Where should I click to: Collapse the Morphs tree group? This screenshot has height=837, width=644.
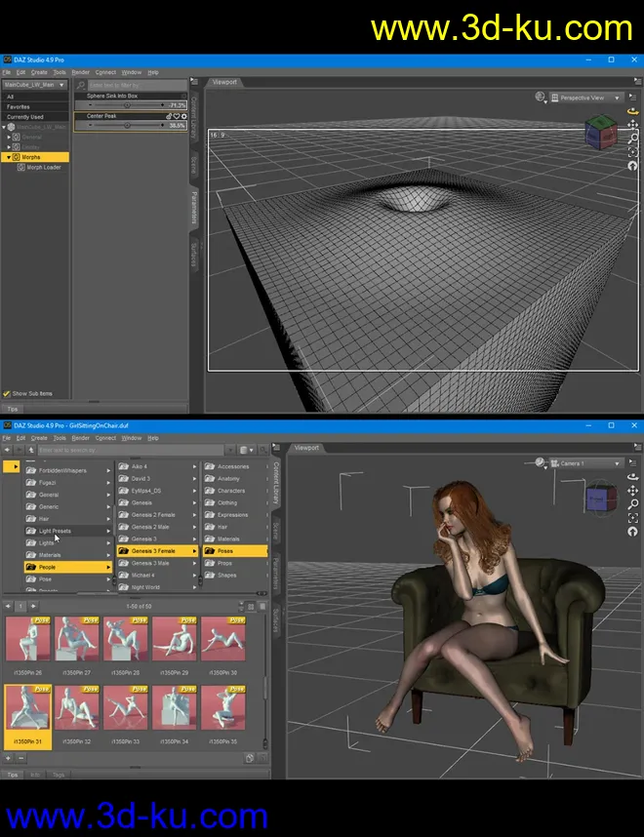[x=9, y=157]
